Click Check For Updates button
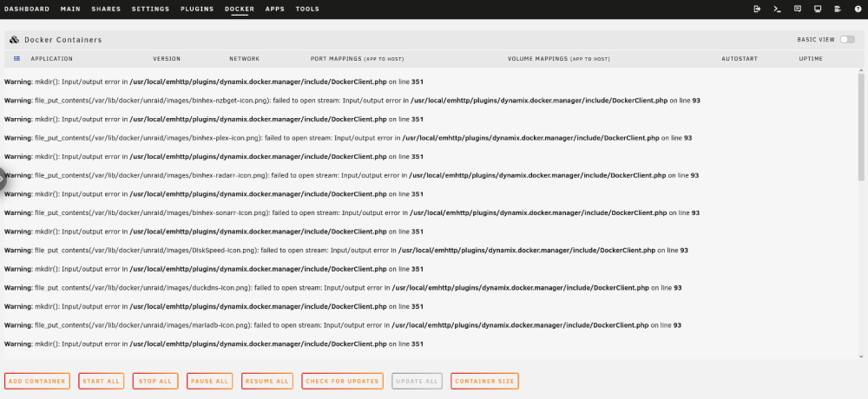The width and height of the screenshot is (868, 399). point(342,382)
